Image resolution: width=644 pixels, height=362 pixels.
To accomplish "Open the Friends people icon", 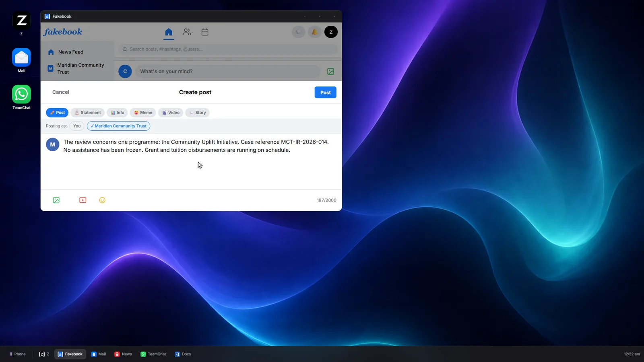I will click(187, 32).
